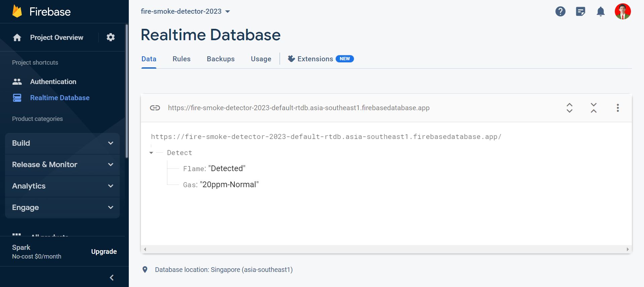Expand all database nodes
Image resolution: width=644 pixels, height=287 pixels.
[x=570, y=108]
